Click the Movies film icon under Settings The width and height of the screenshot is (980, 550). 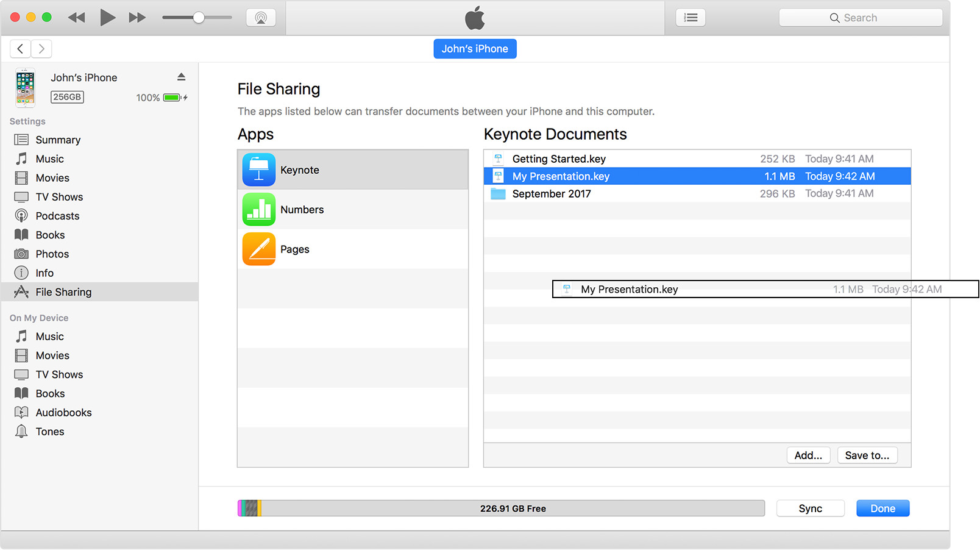coord(21,178)
